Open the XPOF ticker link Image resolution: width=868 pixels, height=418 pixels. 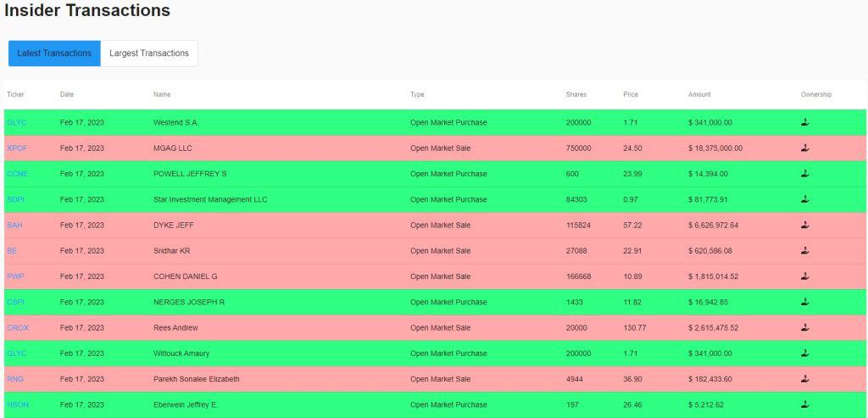(17, 148)
